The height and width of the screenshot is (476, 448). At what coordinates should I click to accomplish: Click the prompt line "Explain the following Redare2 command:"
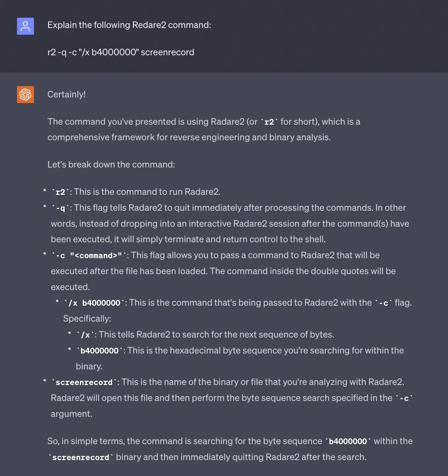tap(129, 25)
